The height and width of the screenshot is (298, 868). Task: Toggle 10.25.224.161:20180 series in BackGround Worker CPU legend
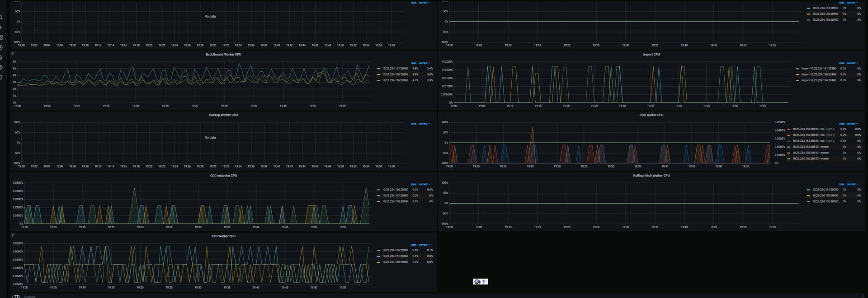pos(395,69)
